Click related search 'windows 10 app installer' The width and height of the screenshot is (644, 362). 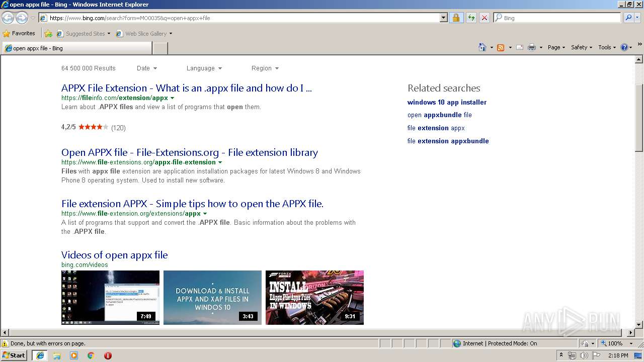click(x=447, y=102)
